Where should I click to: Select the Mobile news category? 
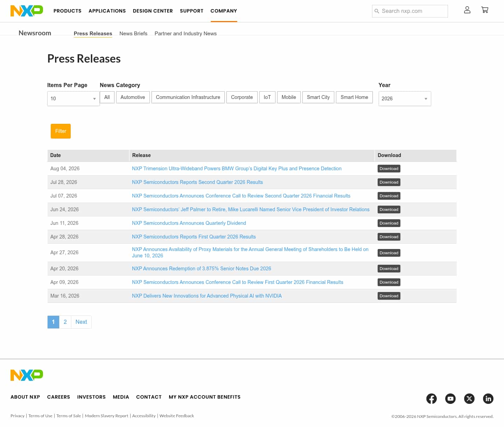[289, 97]
